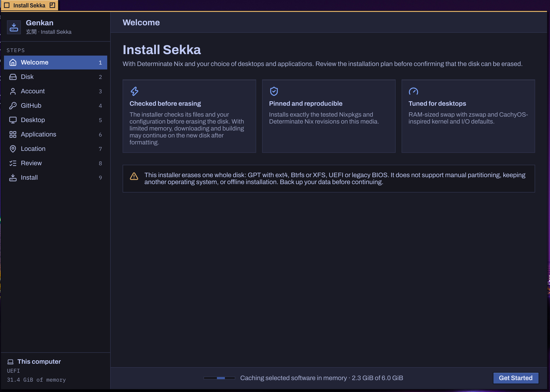
Task: Open the Desktop step
Action: tap(56, 120)
